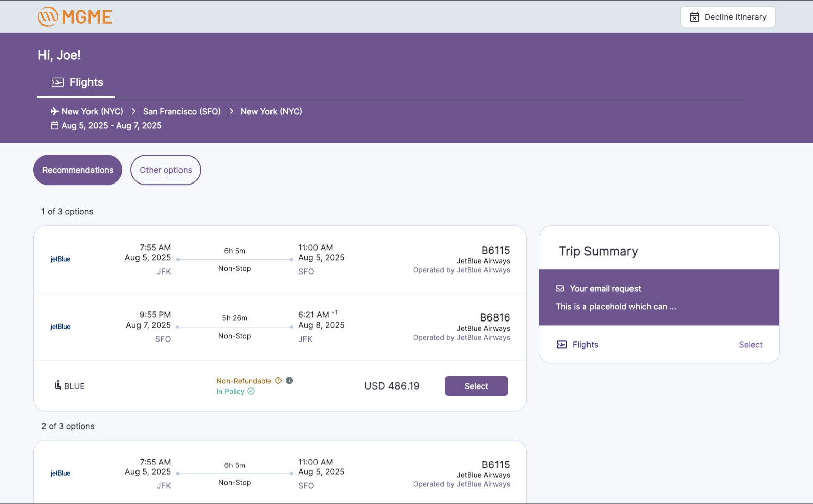Click 'Non-Refundable' label

tap(244, 381)
